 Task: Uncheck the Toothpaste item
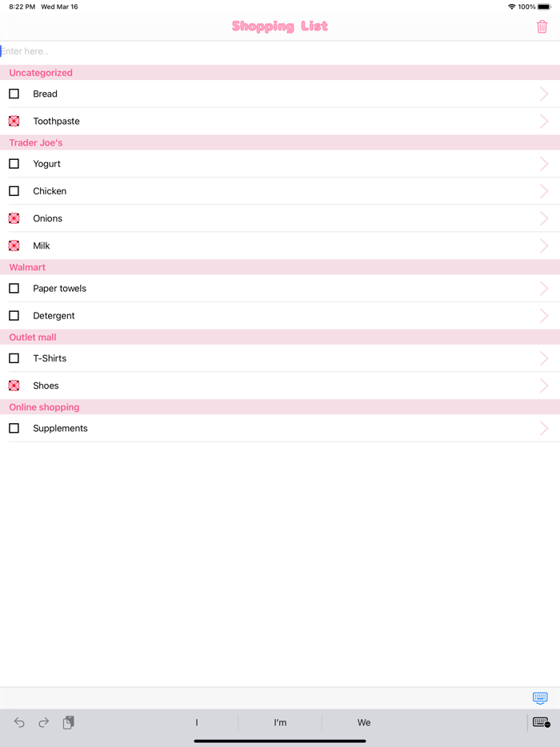pyautogui.click(x=14, y=121)
